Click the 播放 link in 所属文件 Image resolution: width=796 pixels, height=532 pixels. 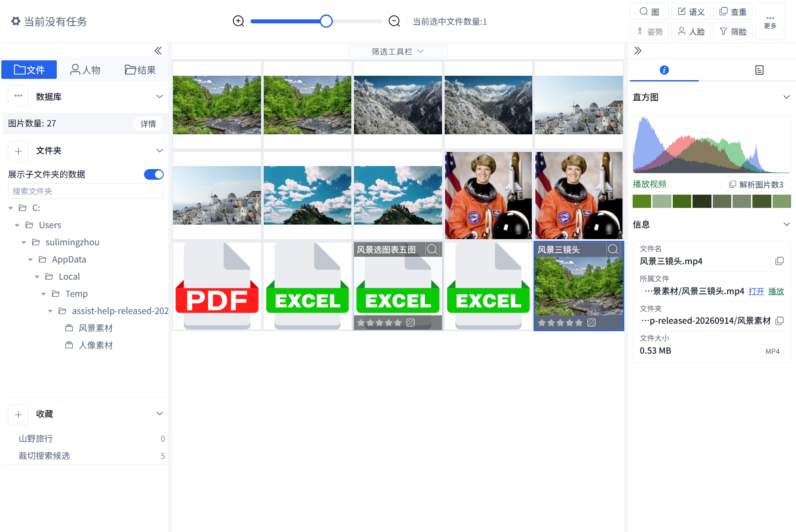tap(776, 291)
